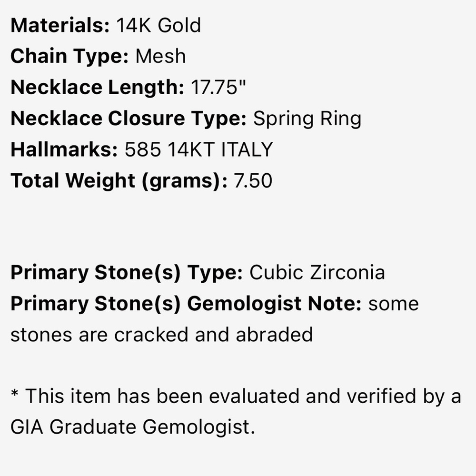Click the Materials label
This screenshot has width=476, height=476.
point(60,25)
